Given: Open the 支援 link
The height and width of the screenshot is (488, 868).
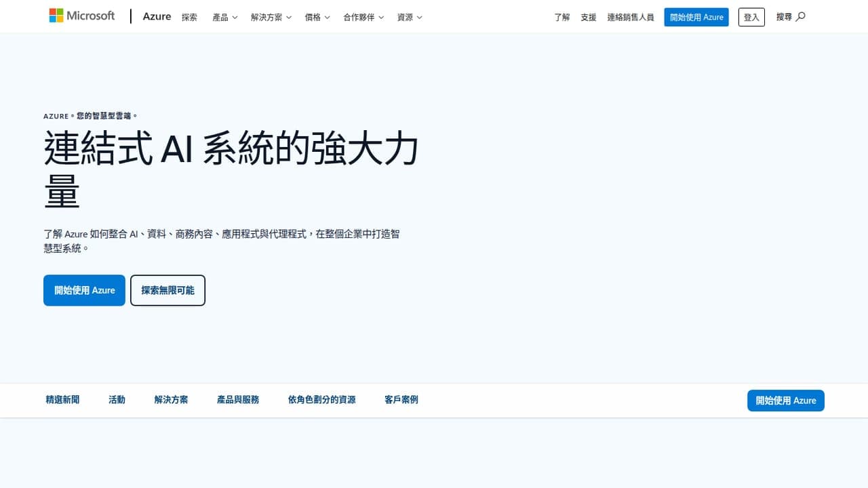Looking at the screenshot, I should click(589, 17).
